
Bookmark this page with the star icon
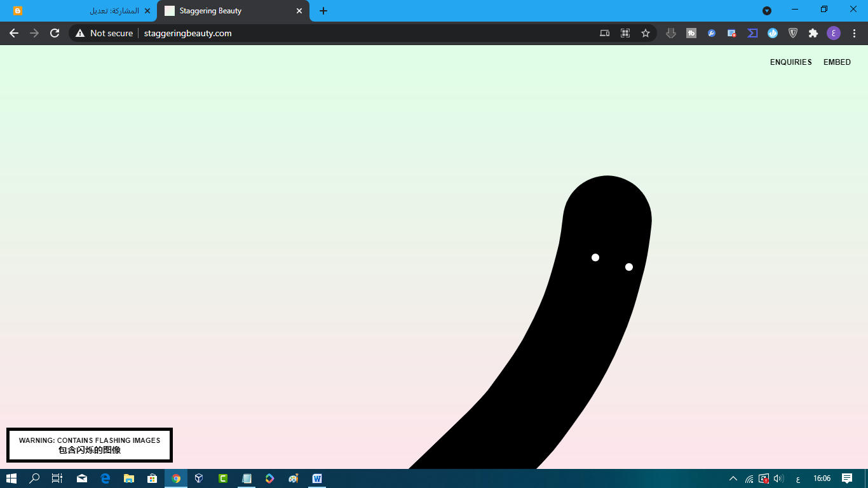click(x=646, y=33)
